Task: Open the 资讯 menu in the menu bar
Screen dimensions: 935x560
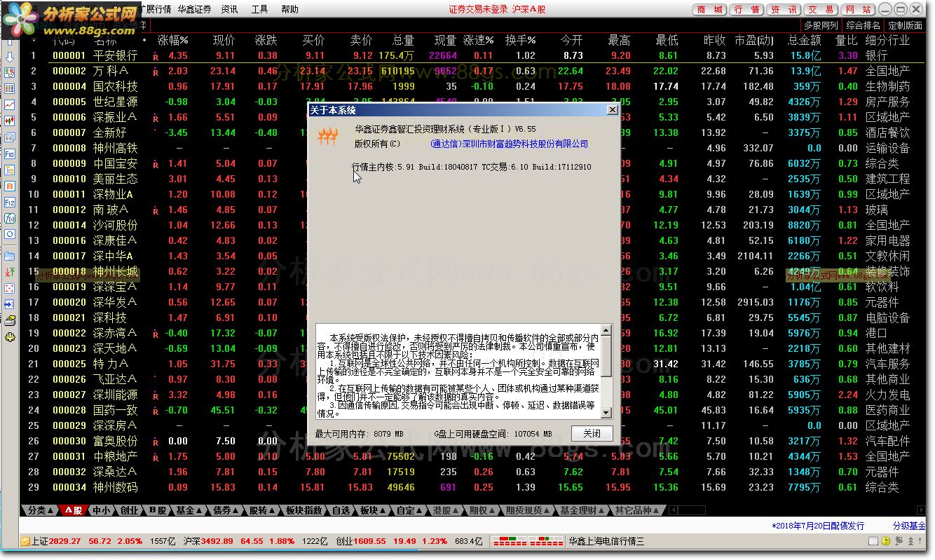Action: coord(229,9)
